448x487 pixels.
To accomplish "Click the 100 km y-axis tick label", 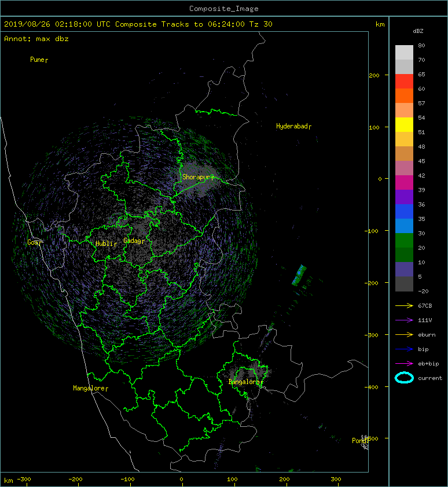I will (x=374, y=127).
